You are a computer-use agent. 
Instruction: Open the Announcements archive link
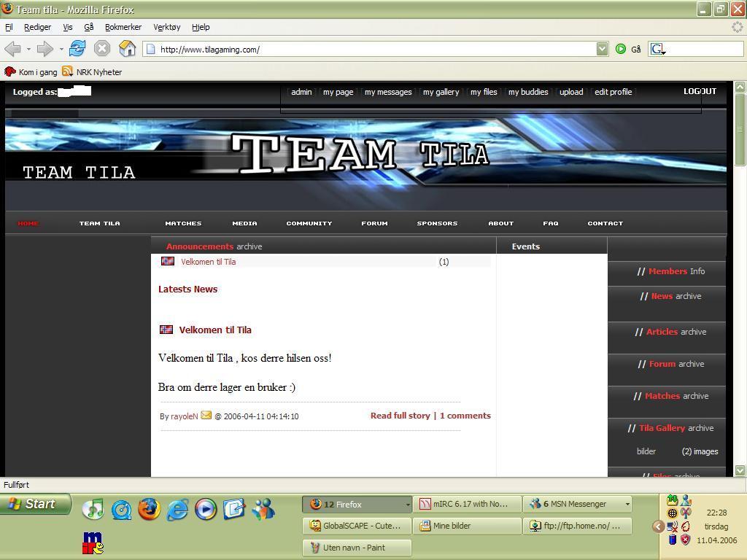point(214,246)
